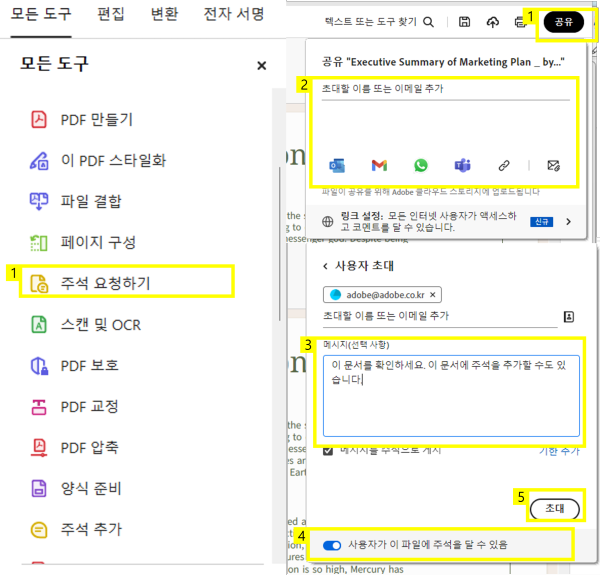The image size is (600, 575).
Task: Toggle the message-as-comment checkbox
Action: (328, 451)
